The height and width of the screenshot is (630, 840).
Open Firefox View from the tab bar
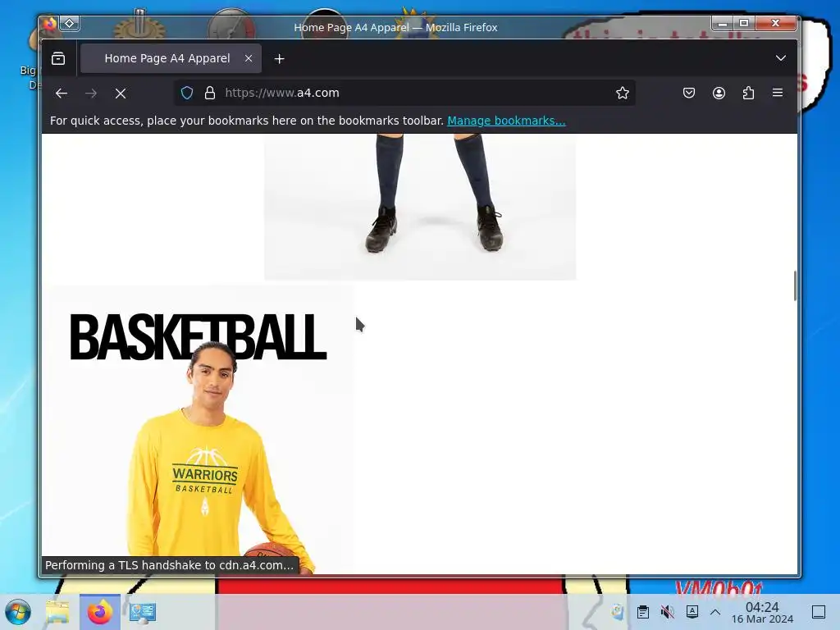pos(58,58)
